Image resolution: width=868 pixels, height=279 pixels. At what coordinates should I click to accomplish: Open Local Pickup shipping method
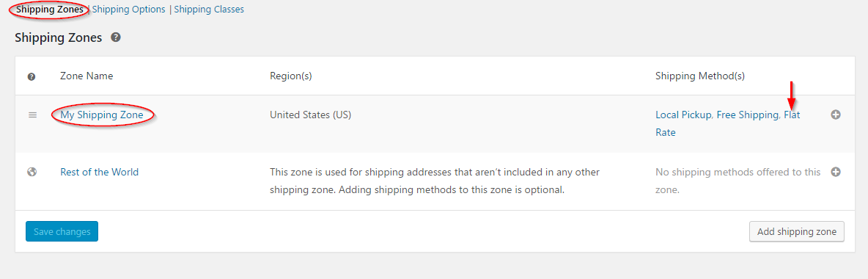coord(683,115)
